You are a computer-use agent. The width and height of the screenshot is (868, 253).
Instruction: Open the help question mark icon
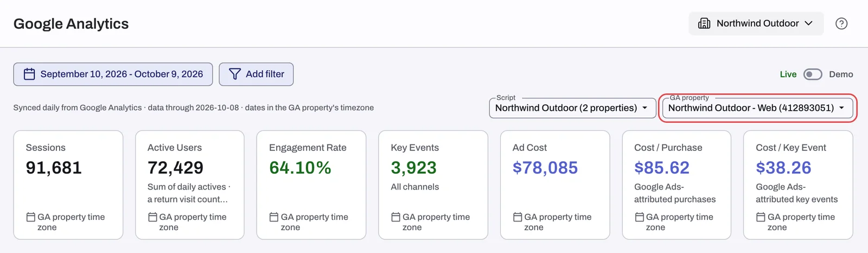click(x=841, y=23)
